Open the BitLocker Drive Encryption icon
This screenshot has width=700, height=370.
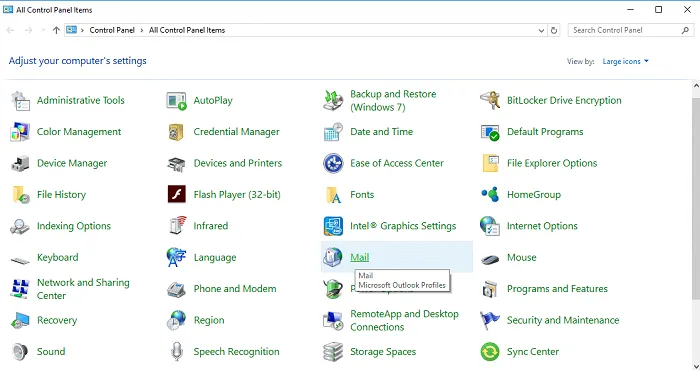490,101
